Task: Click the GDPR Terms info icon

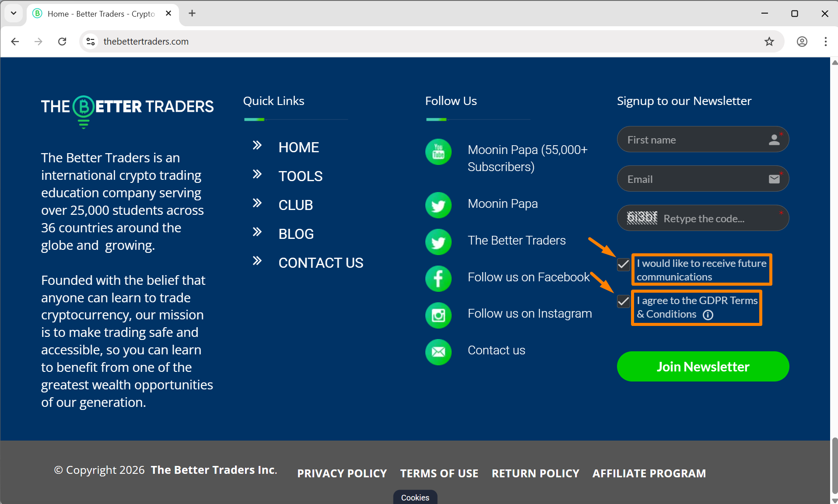Action: 708,315
